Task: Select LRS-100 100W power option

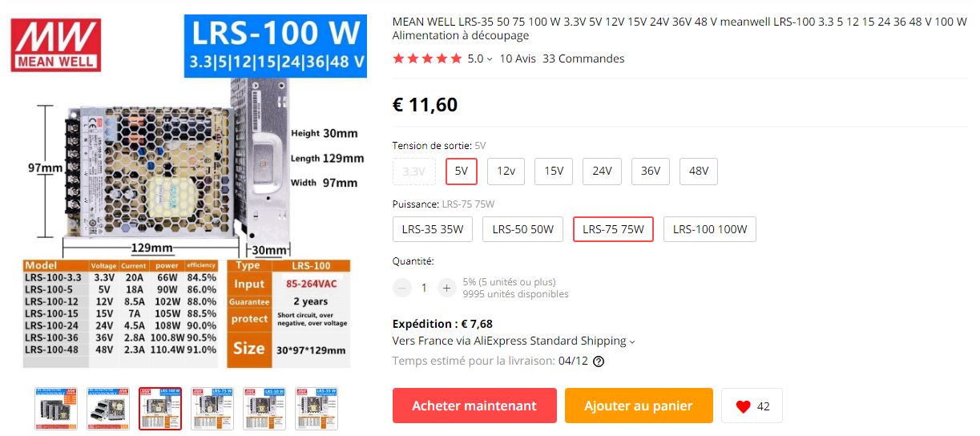Action: click(x=710, y=229)
